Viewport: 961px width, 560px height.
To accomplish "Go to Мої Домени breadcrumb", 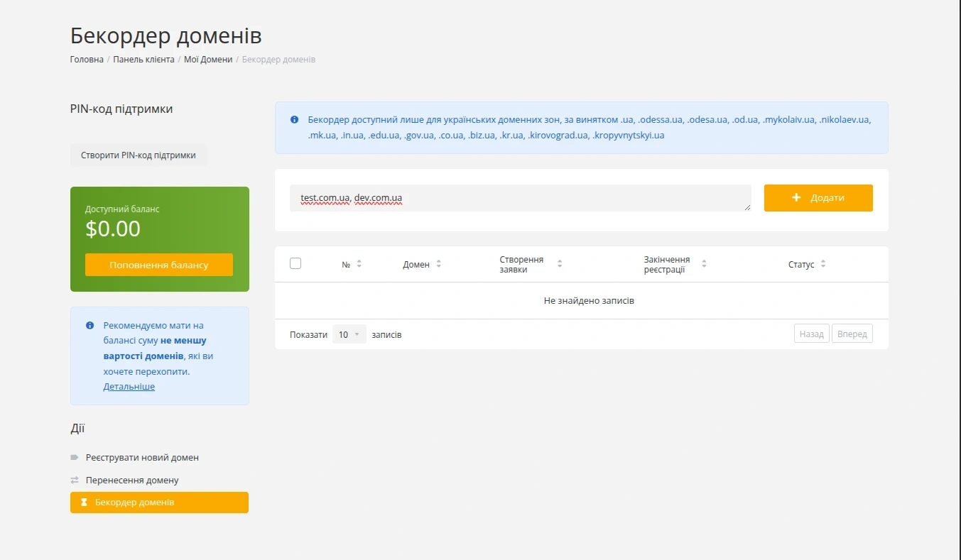I will pyautogui.click(x=208, y=60).
